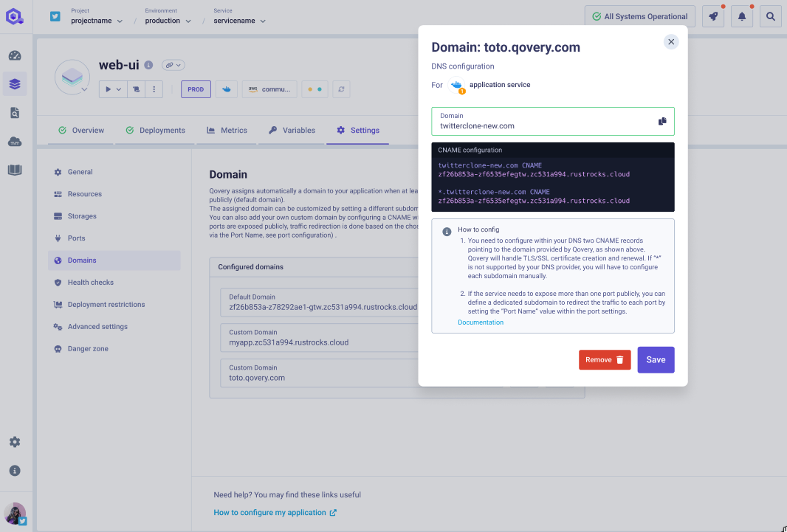Click the user avatar in the sidebar
787x532 pixels.
pyautogui.click(x=15, y=514)
